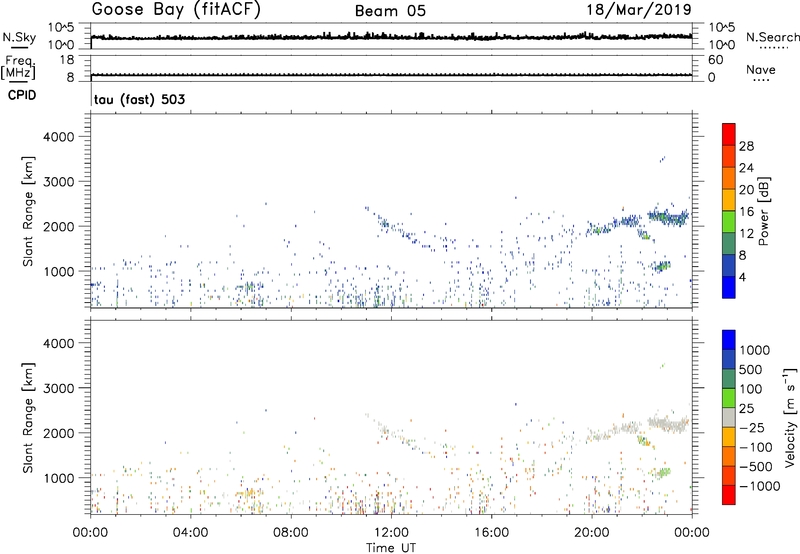Click the 'Nave' legend label
Image resolution: width=800 pixels, height=554 pixels.
tap(761, 69)
